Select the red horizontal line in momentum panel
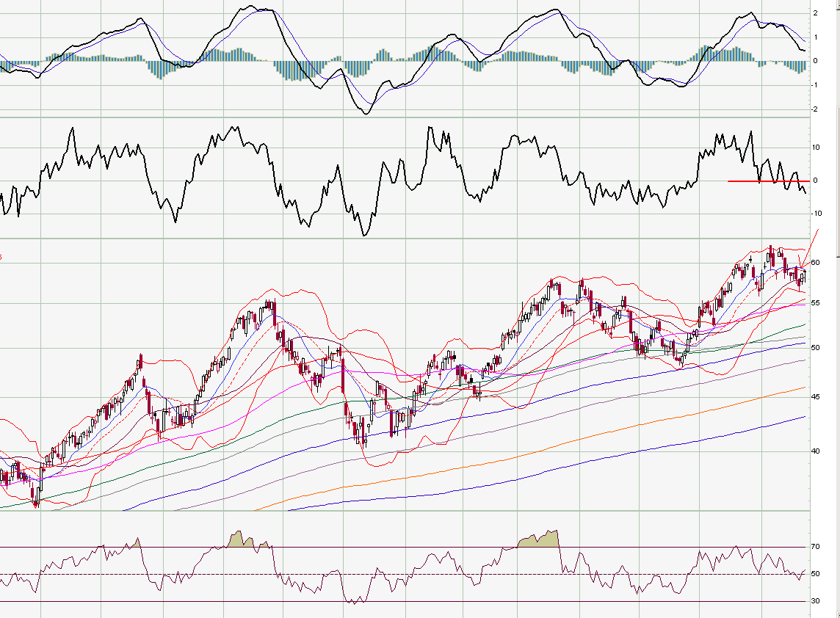 [768, 181]
